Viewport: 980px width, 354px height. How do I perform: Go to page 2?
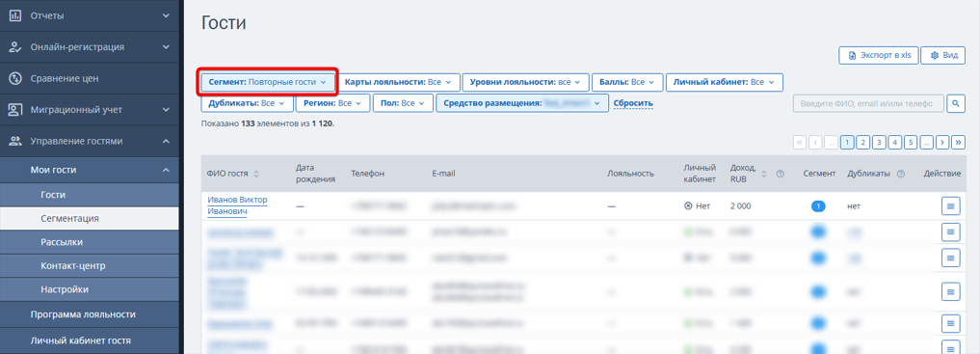pyautogui.click(x=863, y=142)
